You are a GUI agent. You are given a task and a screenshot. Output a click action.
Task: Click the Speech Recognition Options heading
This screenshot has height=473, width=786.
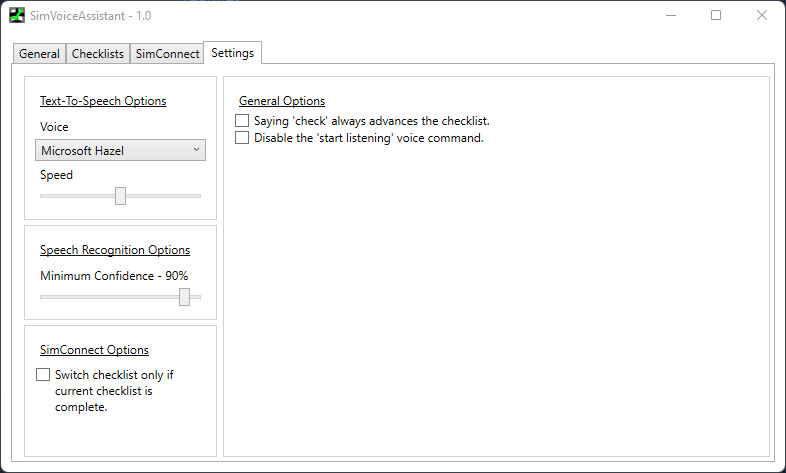115,250
